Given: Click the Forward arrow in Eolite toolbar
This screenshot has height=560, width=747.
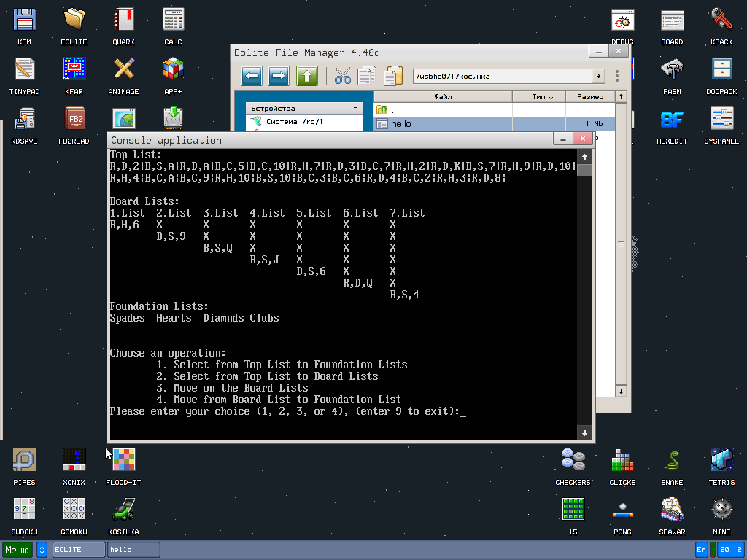Looking at the screenshot, I should [279, 76].
